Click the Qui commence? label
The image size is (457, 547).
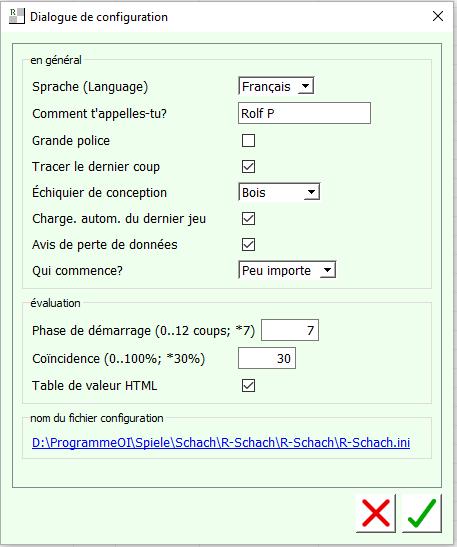77,271
